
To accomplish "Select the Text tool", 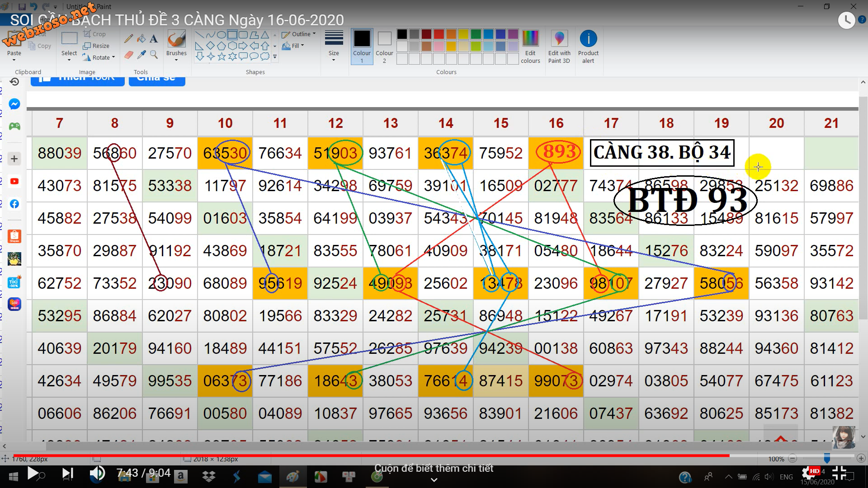I will click(154, 39).
